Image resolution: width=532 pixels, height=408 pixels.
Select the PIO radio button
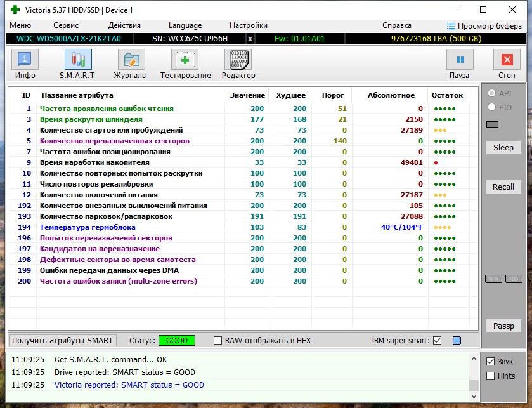point(491,107)
